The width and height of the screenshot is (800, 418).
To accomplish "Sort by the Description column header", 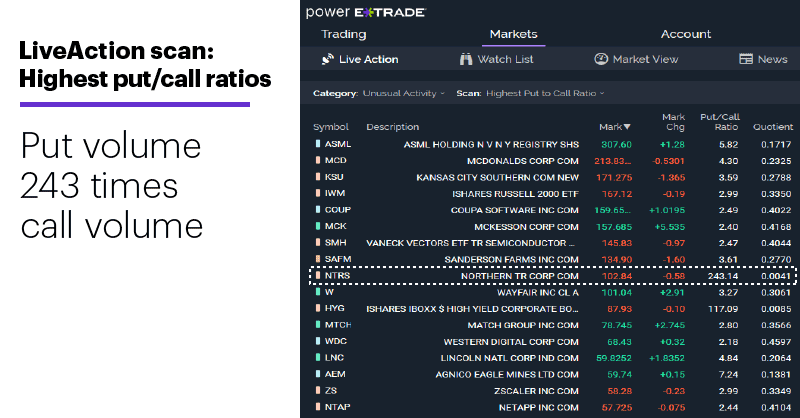I will click(392, 127).
